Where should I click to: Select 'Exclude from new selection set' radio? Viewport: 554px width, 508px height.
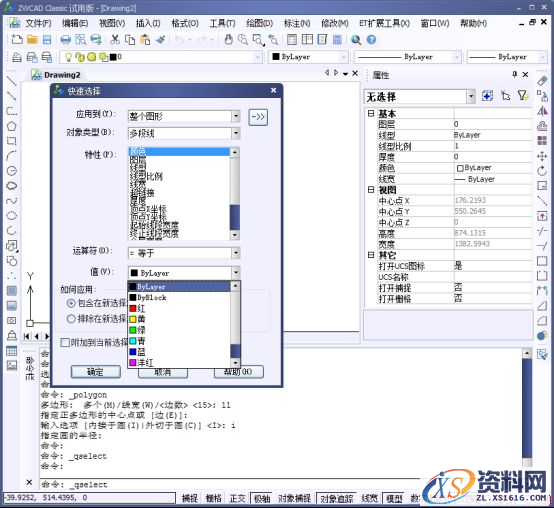(71, 319)
